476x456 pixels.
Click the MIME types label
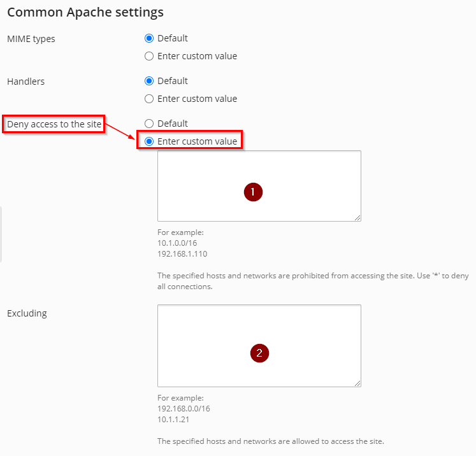31,39
